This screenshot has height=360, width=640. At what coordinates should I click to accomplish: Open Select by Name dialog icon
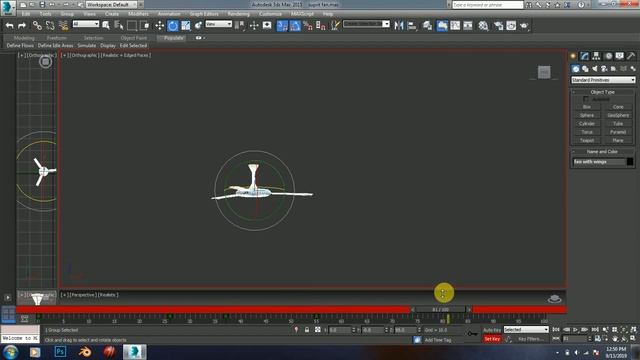(119, 26)
